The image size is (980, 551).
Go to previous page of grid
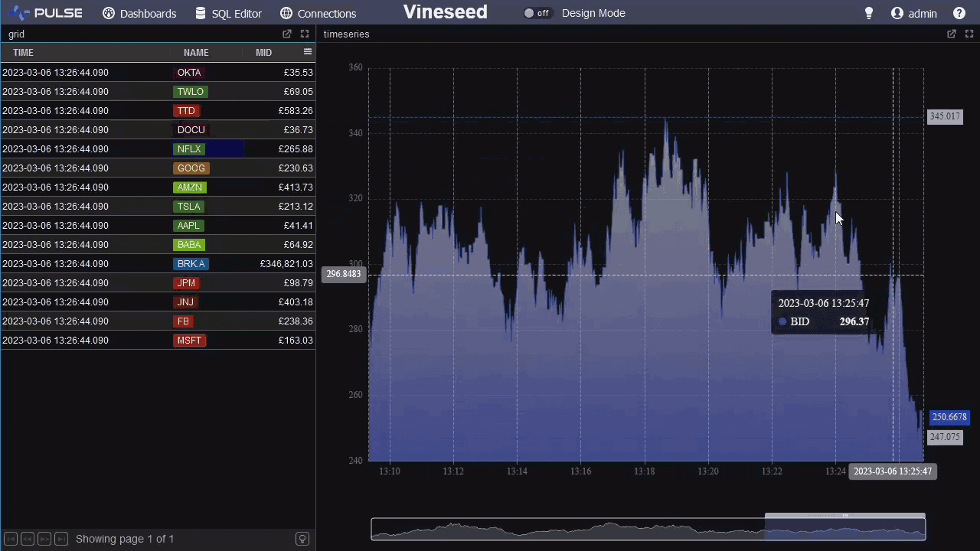coord(28,539)
